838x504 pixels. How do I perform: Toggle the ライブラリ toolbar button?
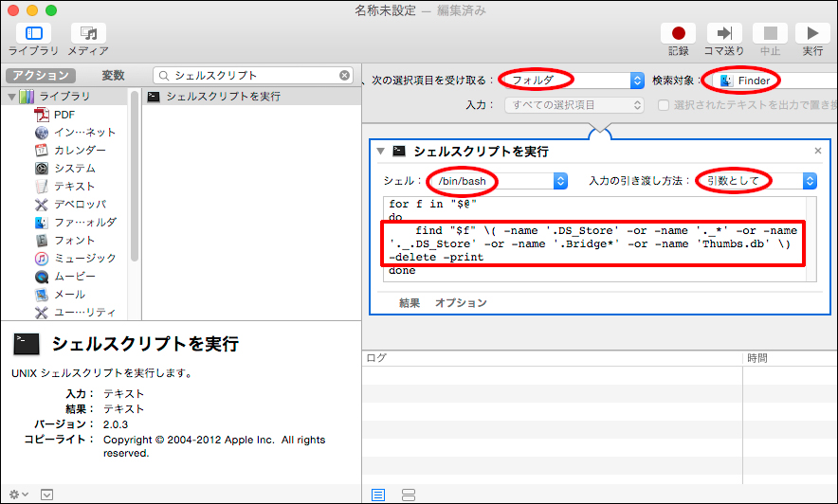[34, 33]
